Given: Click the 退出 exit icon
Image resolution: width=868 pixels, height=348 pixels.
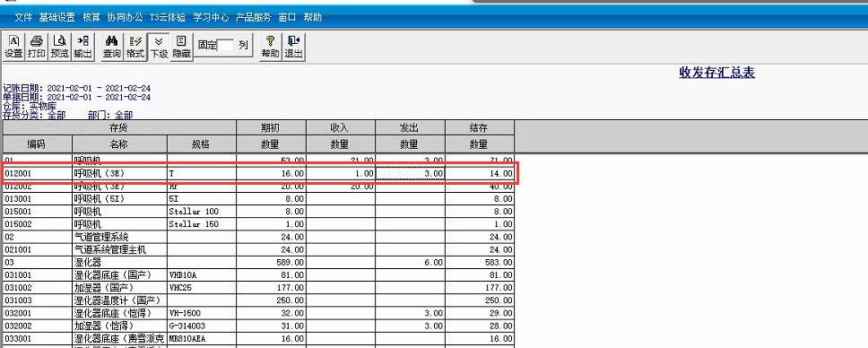Looking at the screenshot, I should click(x=294, y=47).
